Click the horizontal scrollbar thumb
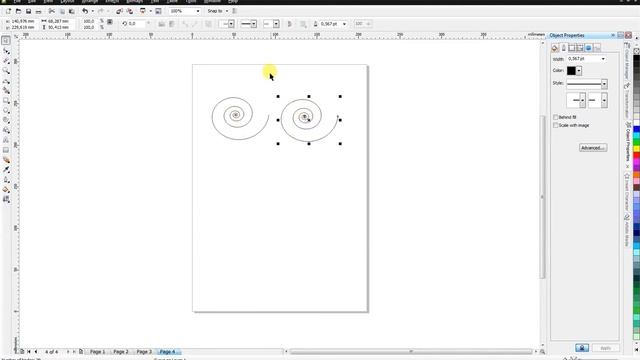Image resolution: width=640 pixels, height=360 pixels. 411,351
